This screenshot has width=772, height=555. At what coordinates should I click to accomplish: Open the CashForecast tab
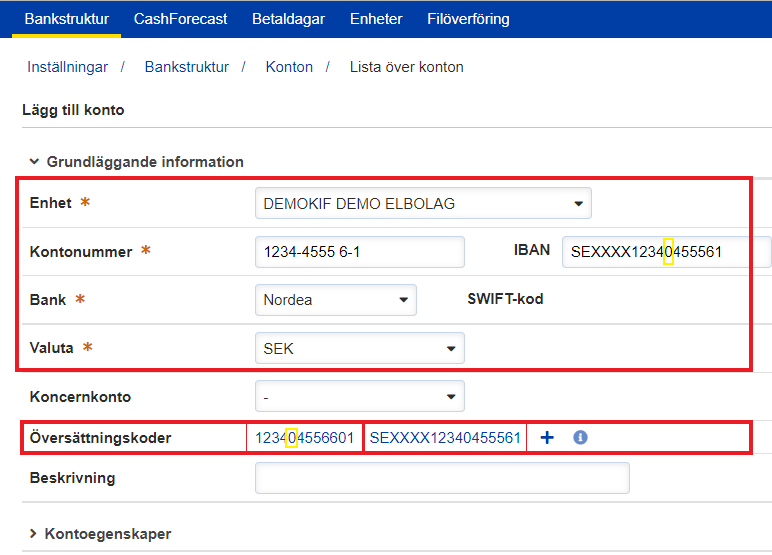click(180, 19)
